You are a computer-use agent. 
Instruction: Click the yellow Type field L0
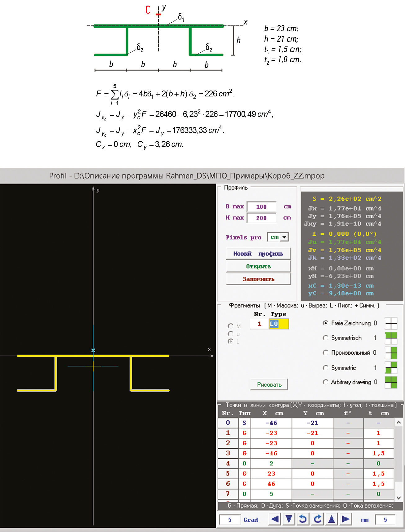(x=278, y=324)
